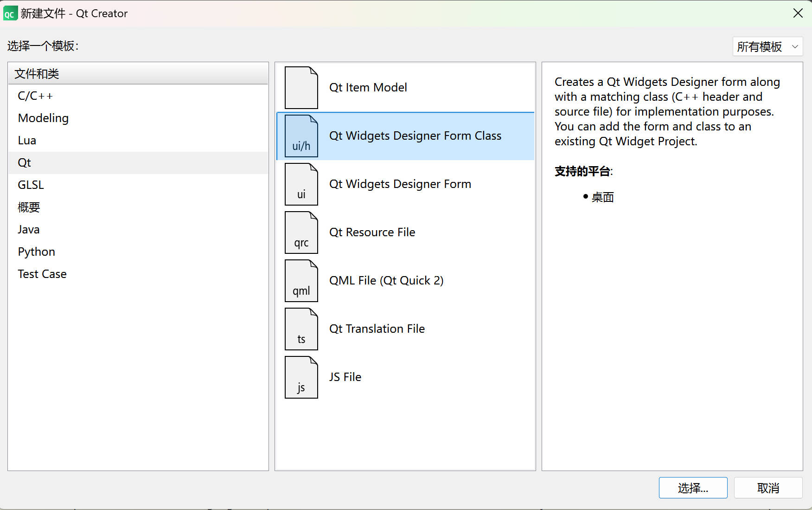Choose Qt Item Model template text
This screenshot has height=510, width=812.
[368, 88]
